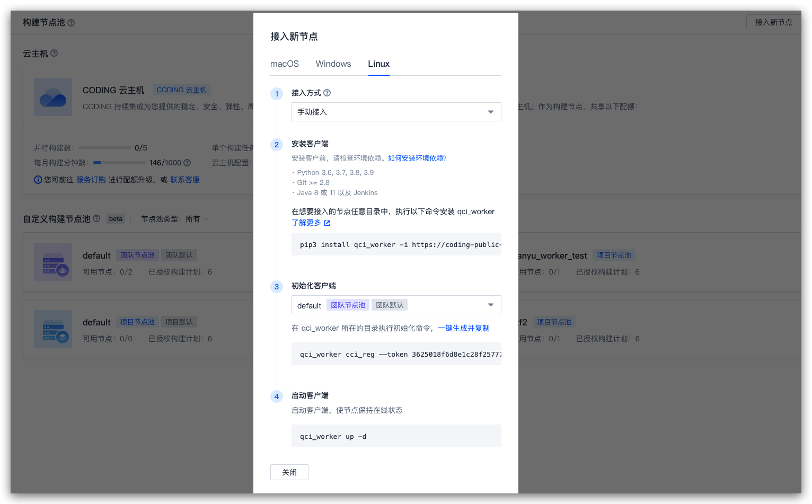
Task: Click 团队节点池 tag on first default card
Action: (137, 255)
